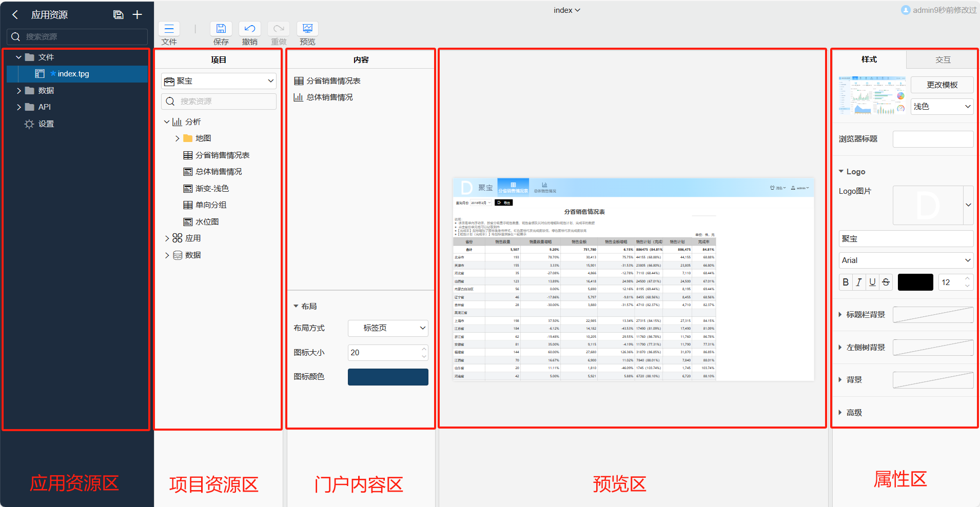Toggle underline formatting for logo text

click(872, 282)
